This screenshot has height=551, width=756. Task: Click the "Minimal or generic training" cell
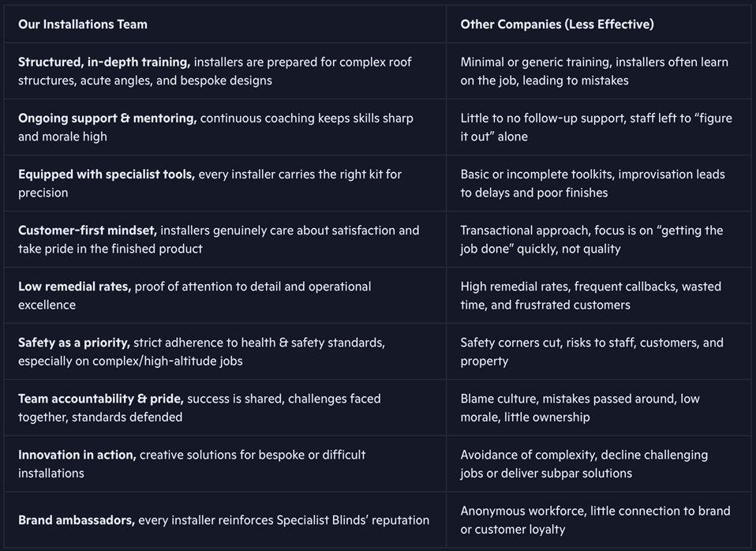pos(594,71)
